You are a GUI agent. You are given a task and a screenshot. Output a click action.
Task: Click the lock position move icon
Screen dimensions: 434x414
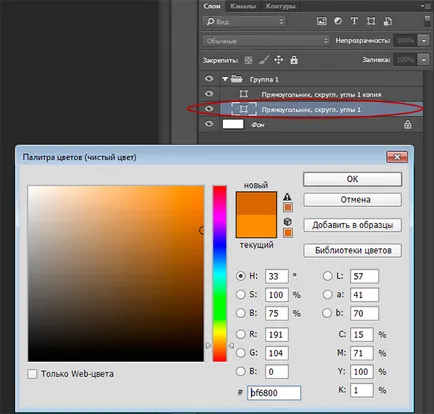click(x=278, y=60)
